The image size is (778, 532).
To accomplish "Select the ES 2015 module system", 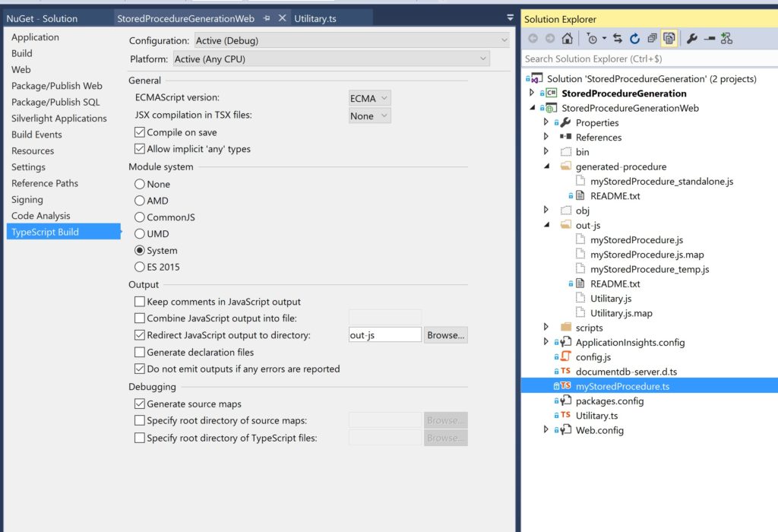I will click(x=140, y=267).
